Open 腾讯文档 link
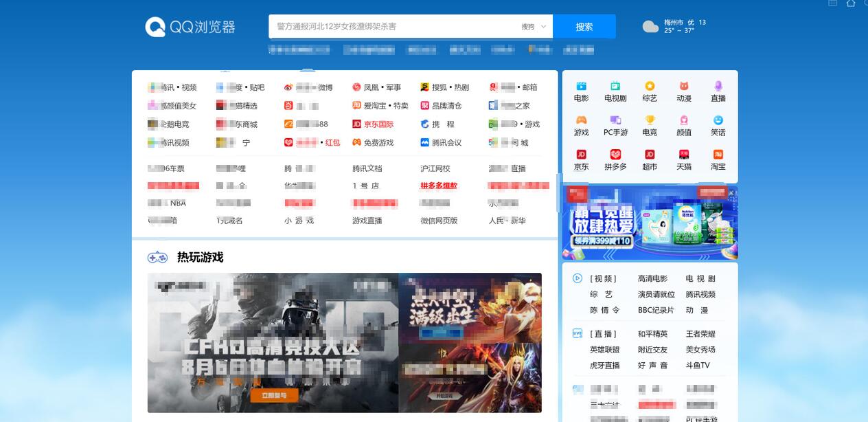 coord(367,168)
